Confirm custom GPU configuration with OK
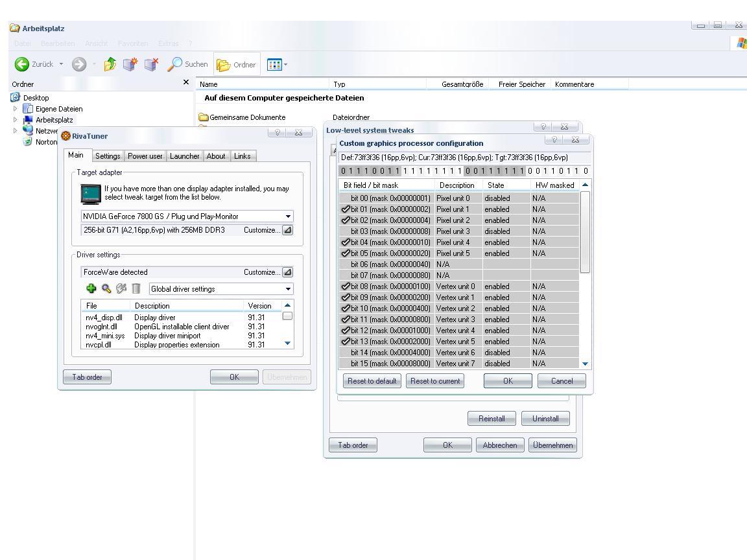The width and height of the screenshot is (747, 560). coord(508,381)
